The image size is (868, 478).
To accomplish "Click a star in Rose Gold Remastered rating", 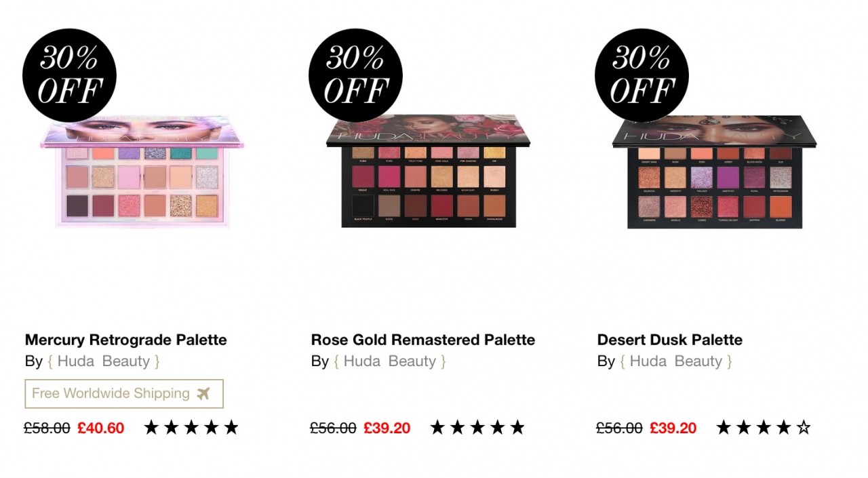I will pyautogui.click(x=477, y=427).
